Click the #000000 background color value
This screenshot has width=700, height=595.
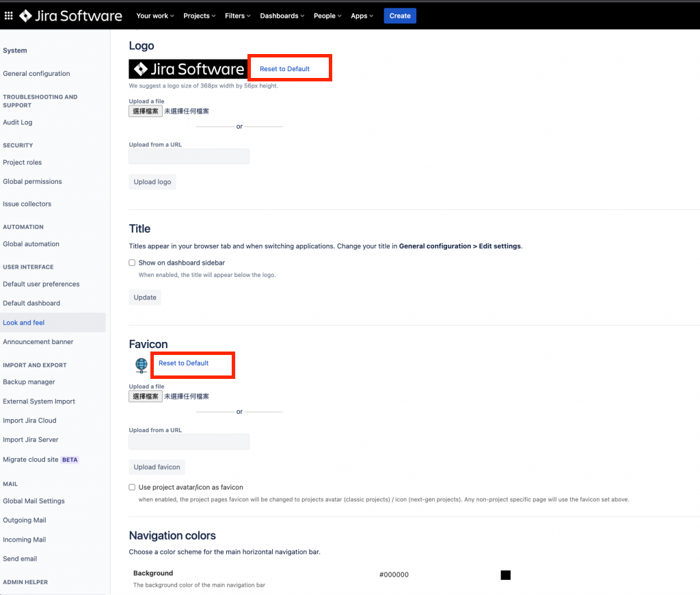pyautogui.click(x=394, y=575)
